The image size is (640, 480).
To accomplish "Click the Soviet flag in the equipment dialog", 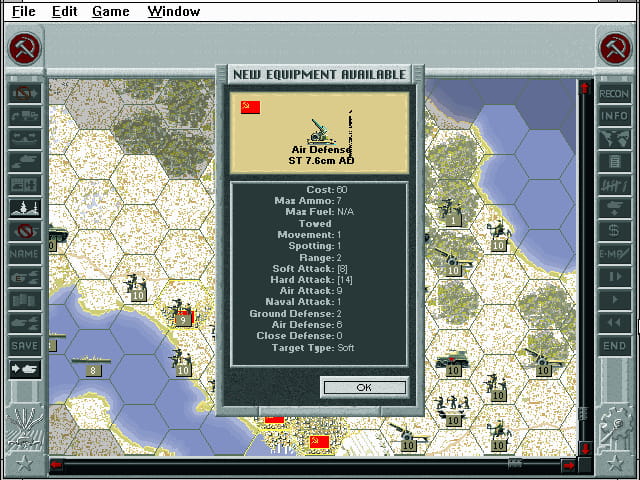I will (x=250, y=107).
